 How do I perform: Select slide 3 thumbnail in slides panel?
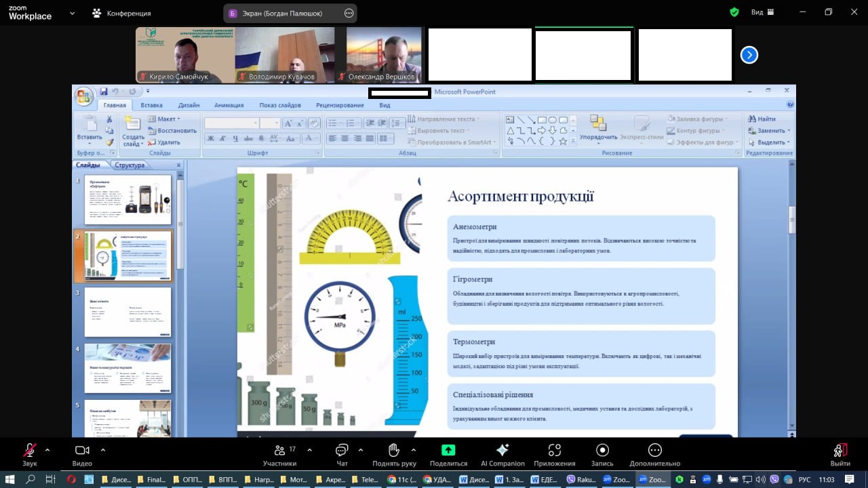point(127,312)
